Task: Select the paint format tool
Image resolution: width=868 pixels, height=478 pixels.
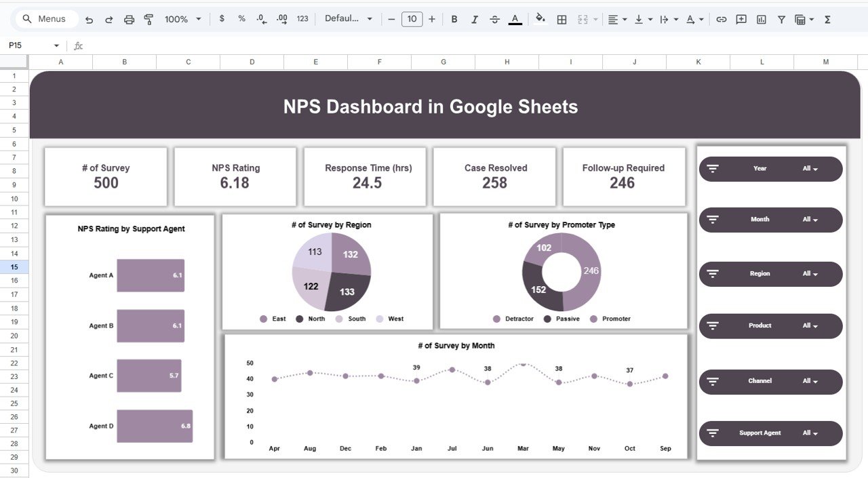Action: pos(149,19)
